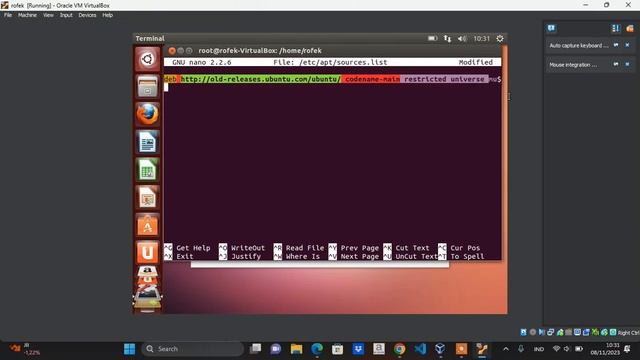Click 'Cut Text' shortcut label in nano
Image resolution: width=640 pixels, height=360 pixels.
pyautogui.click(x=412, y=248)
